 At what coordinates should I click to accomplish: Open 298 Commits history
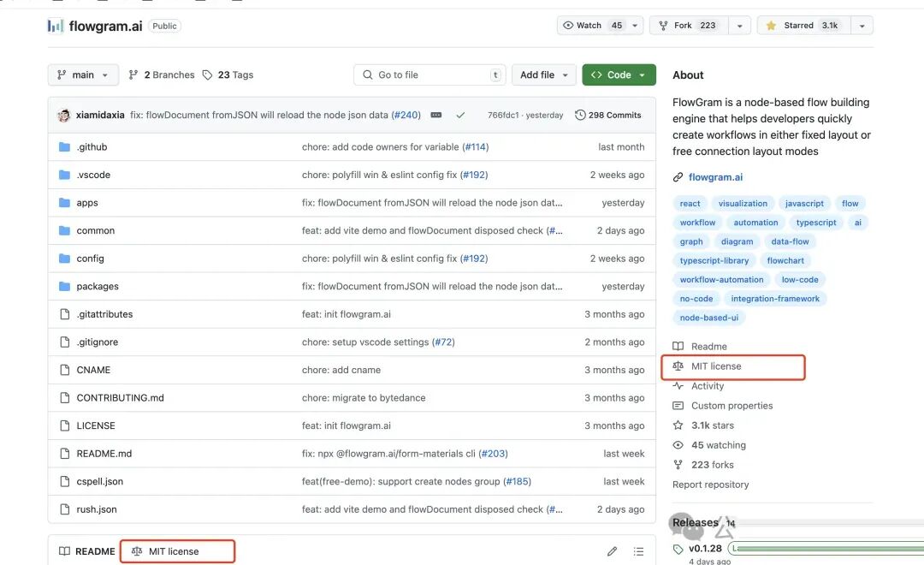click(x=608, y=115)
